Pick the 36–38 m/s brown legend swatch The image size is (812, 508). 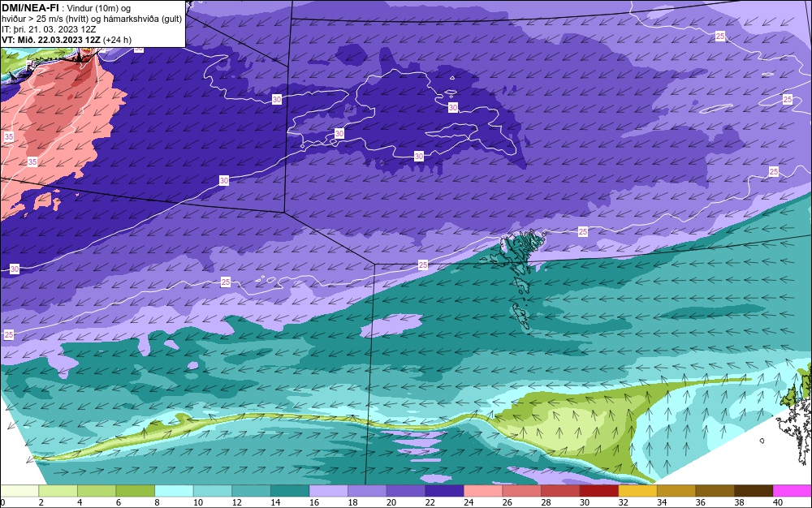[x=715, y=491]
